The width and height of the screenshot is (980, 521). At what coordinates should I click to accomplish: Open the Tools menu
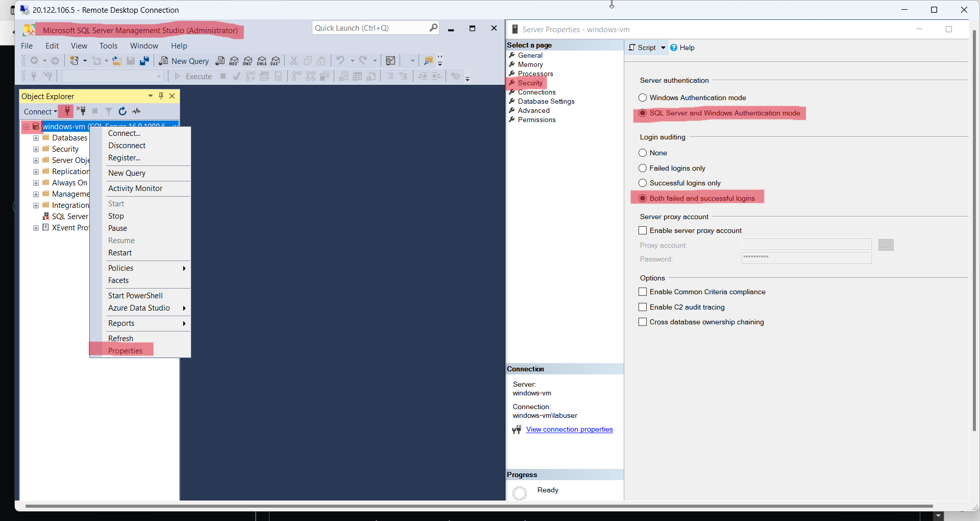(108, 45)
